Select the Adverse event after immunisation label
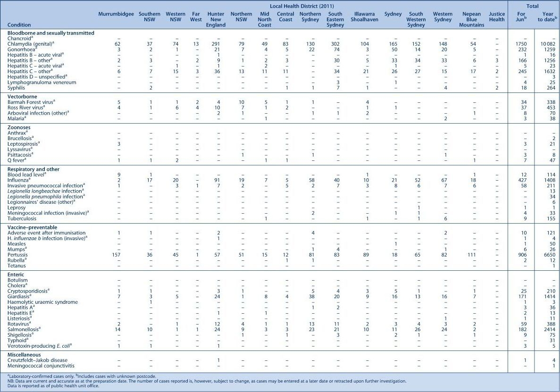The width and height of the screenshot is (560, 392). coord(46,233)
